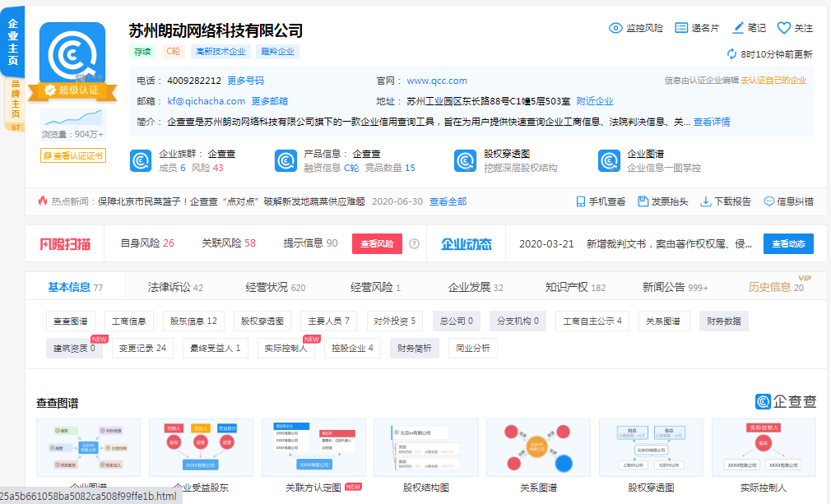The width and height of the screenshot is (831, 504).
Task: Click the 关注 heart icon
Action: [784, 28]
